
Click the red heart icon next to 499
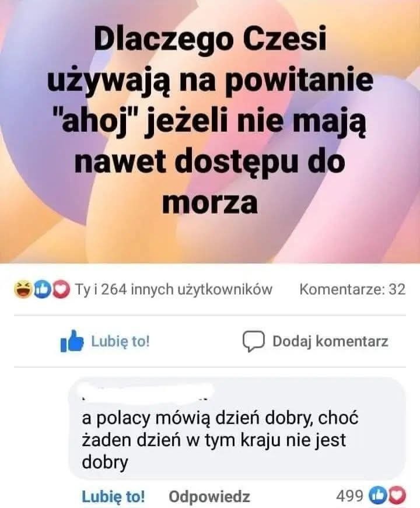397,495
